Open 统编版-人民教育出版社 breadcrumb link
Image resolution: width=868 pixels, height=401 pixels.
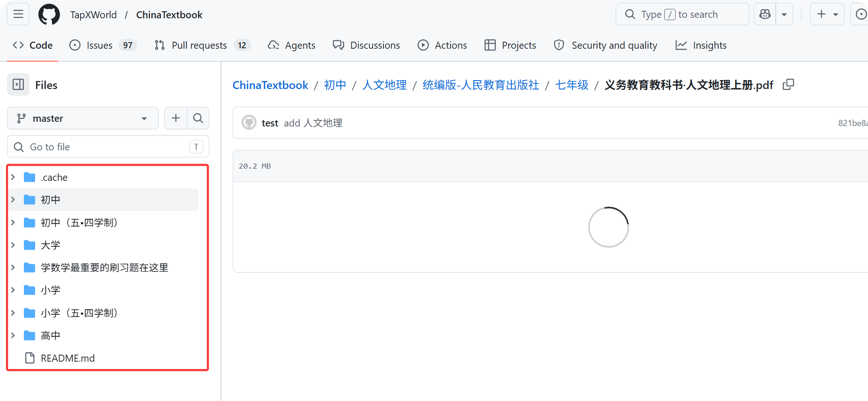point(481,85)
